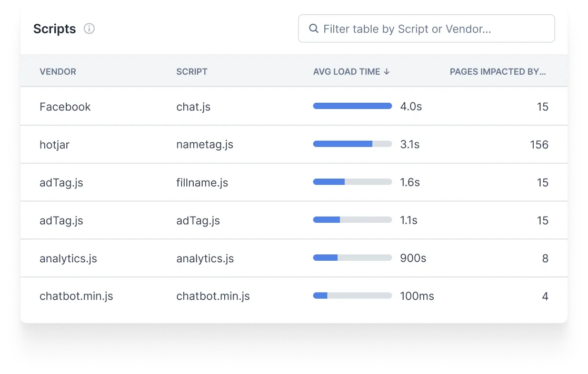Sort table by Vendor column header
The width and height of the screenshot is (588, 374).
coord(58,72)
